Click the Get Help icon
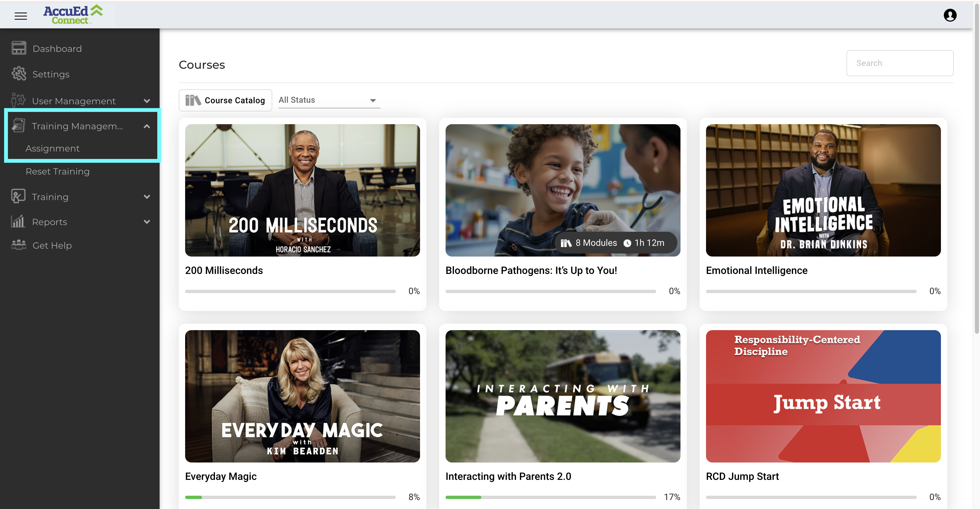Screen dimensions: 980x509 coord(19,245)
